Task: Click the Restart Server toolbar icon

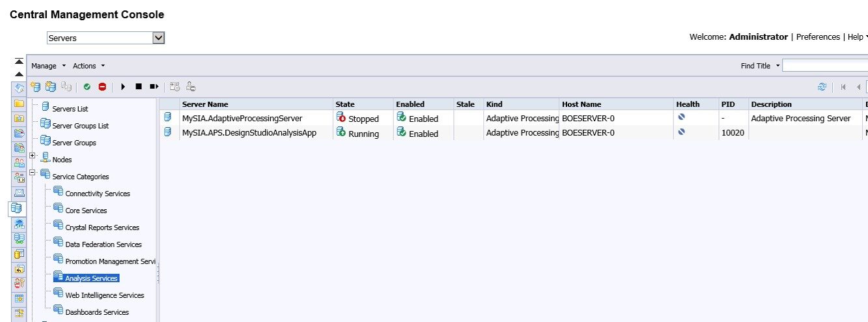Action: (x=154, y=87)
